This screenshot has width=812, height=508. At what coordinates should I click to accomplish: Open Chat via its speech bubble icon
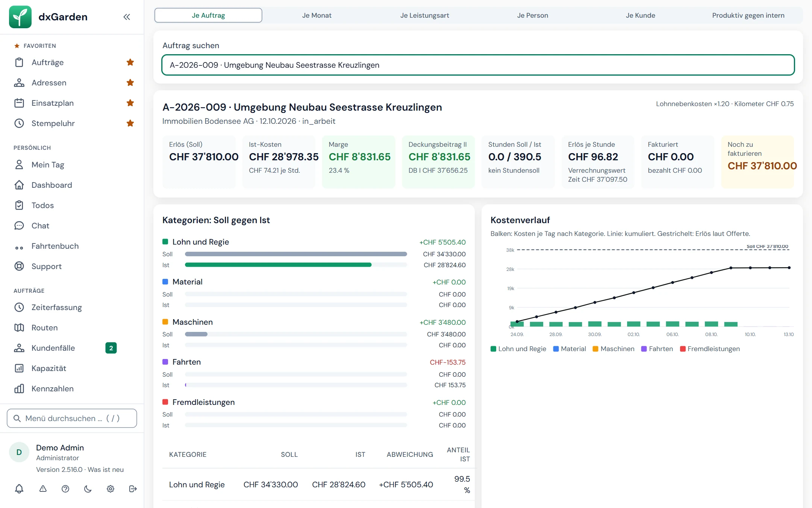(x=19, y=226)
